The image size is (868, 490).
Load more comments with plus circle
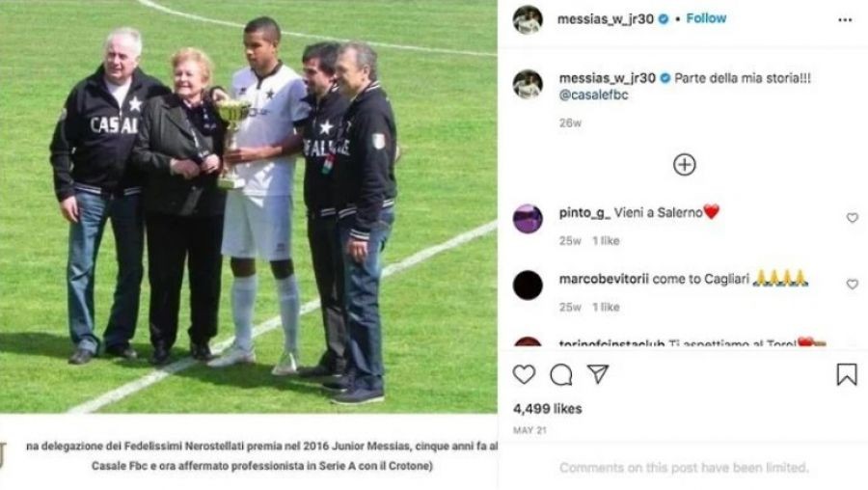pyautogui.click(x=684, y=165)
